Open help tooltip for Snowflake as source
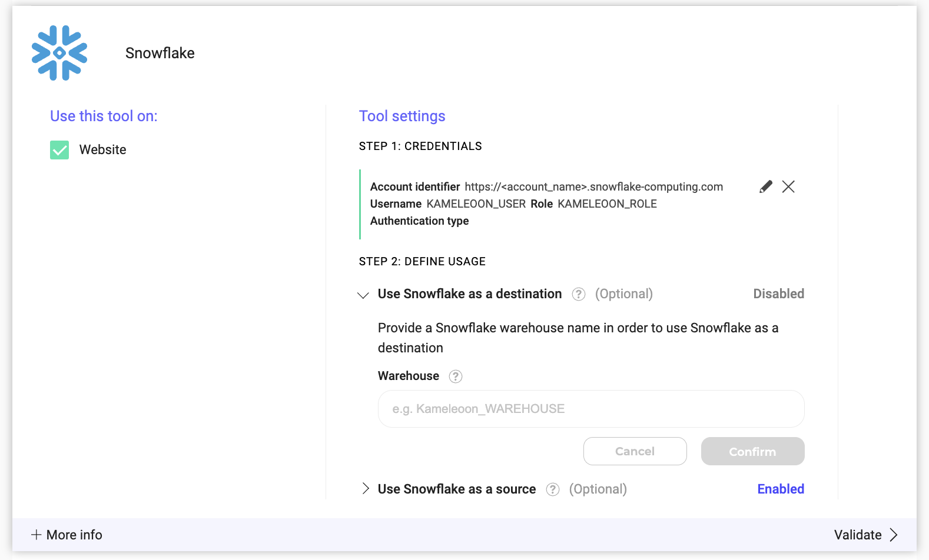929x560 pixels. [552, 489]
